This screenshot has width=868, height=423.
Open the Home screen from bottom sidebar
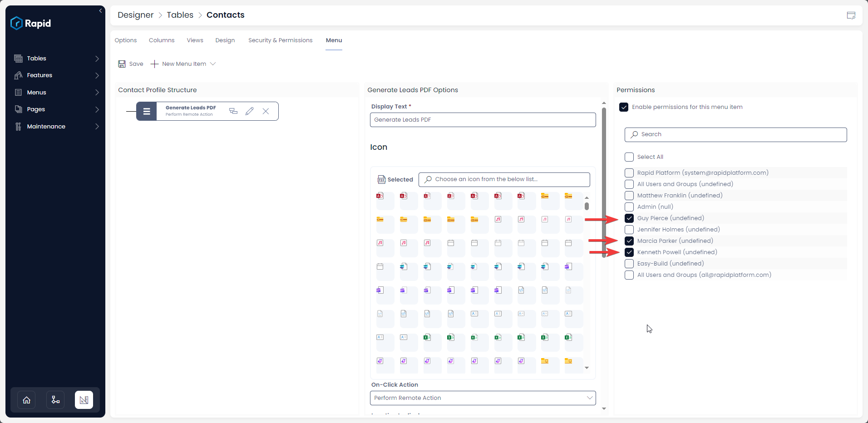[26, 400]
